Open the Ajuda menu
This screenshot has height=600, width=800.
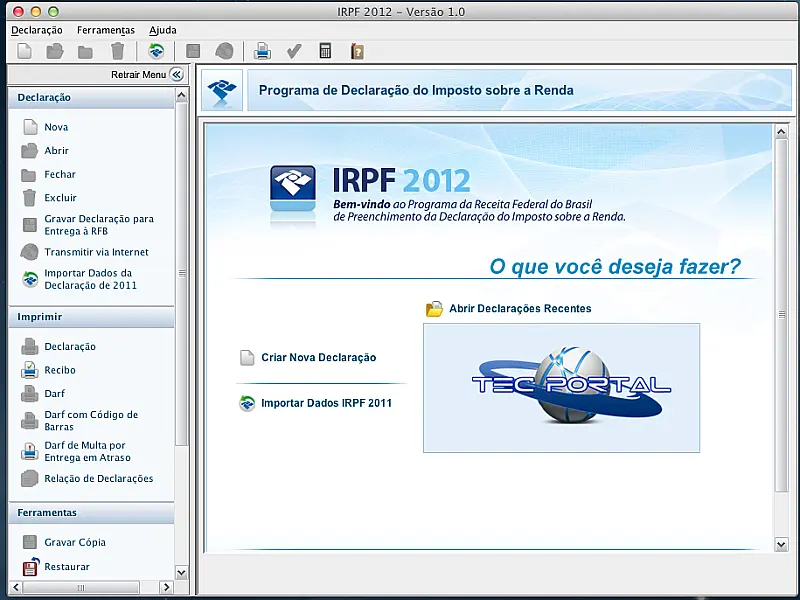(163, 30)
